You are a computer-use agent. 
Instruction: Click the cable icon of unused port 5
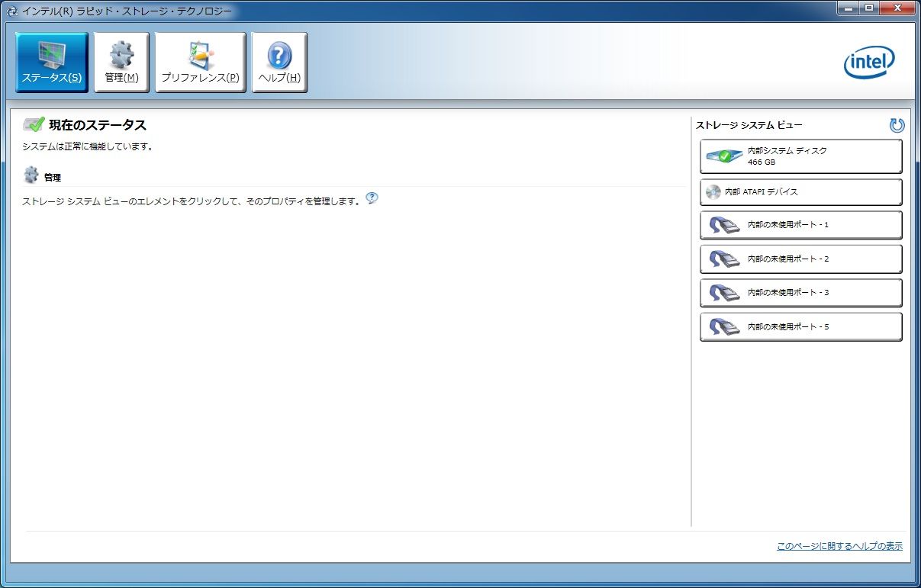(724, 327)
